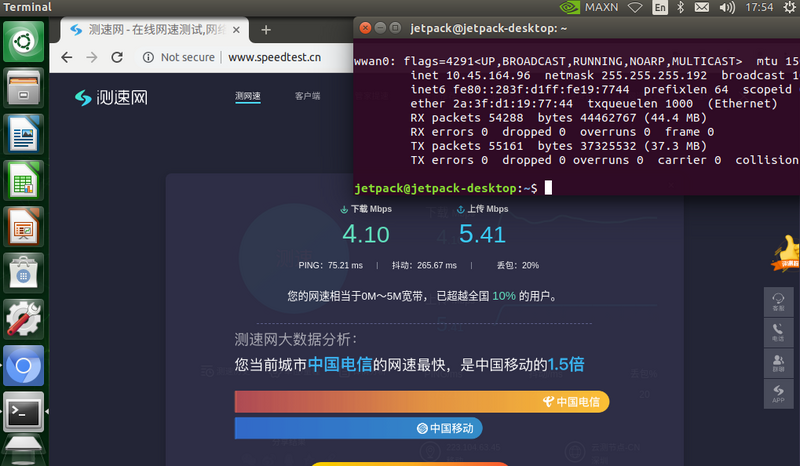The image size is (800, 466).
Task: Open System Settings wrench gear icon
Action: tap(23, 319)
